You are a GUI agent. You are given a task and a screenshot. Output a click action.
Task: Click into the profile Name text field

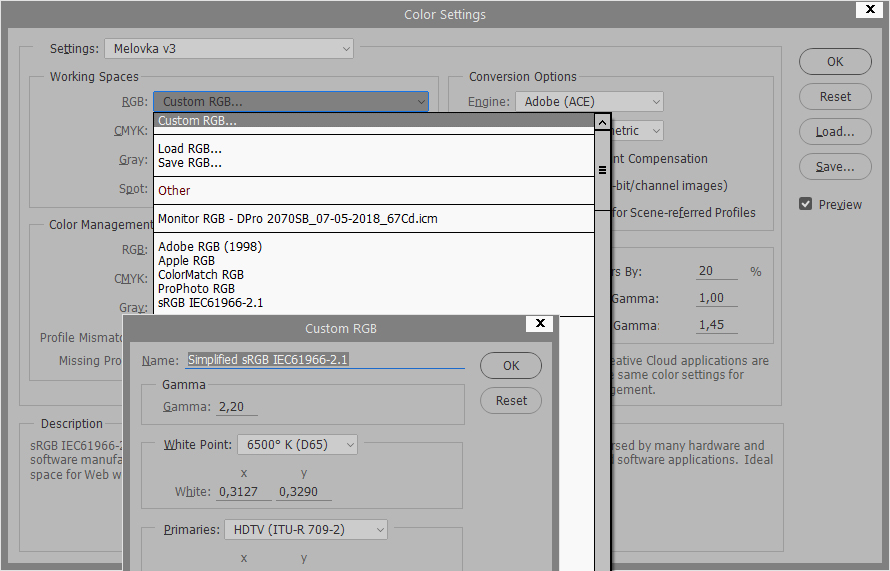[325, 360]
